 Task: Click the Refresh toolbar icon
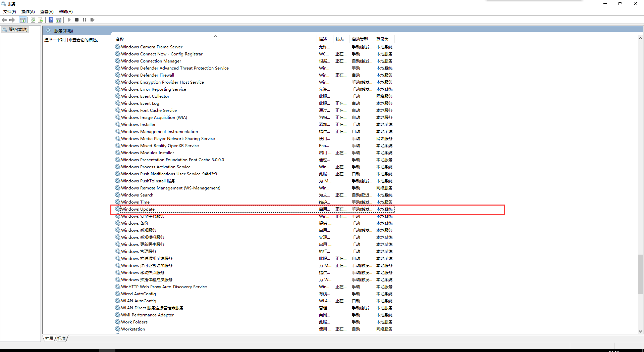click(33, 20)
